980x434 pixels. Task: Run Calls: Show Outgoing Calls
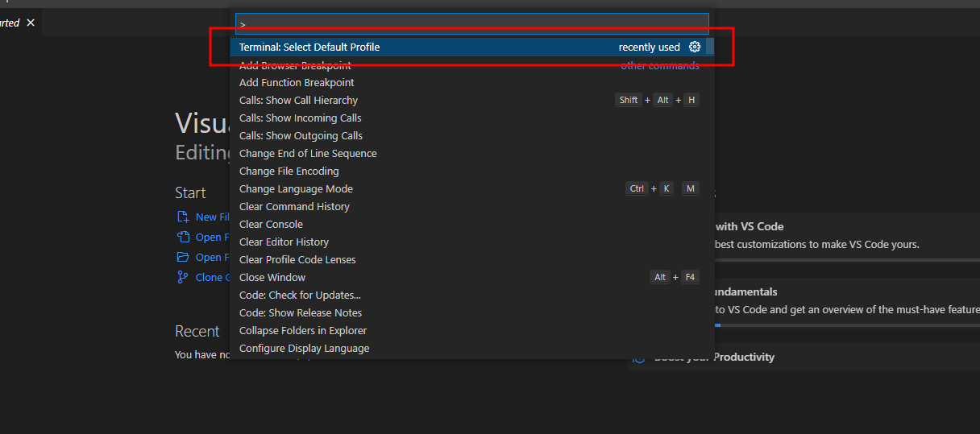pos(468,135)
